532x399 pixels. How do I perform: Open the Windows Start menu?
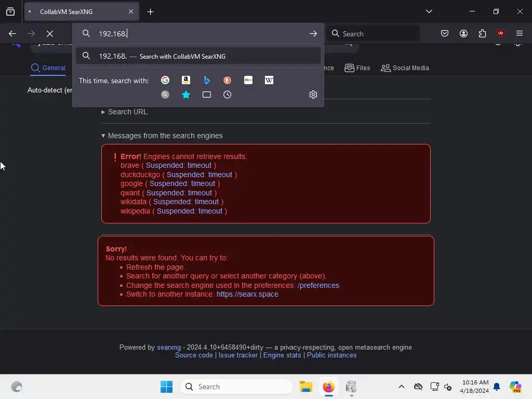coord(166,387)
